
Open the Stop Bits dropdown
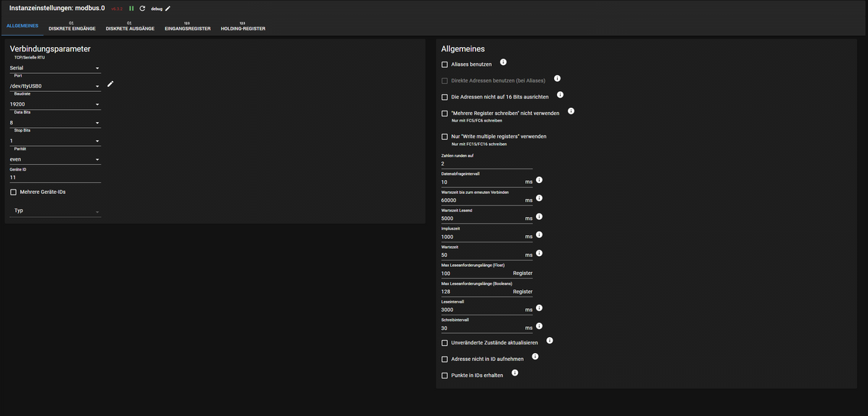tap(55, 141)
